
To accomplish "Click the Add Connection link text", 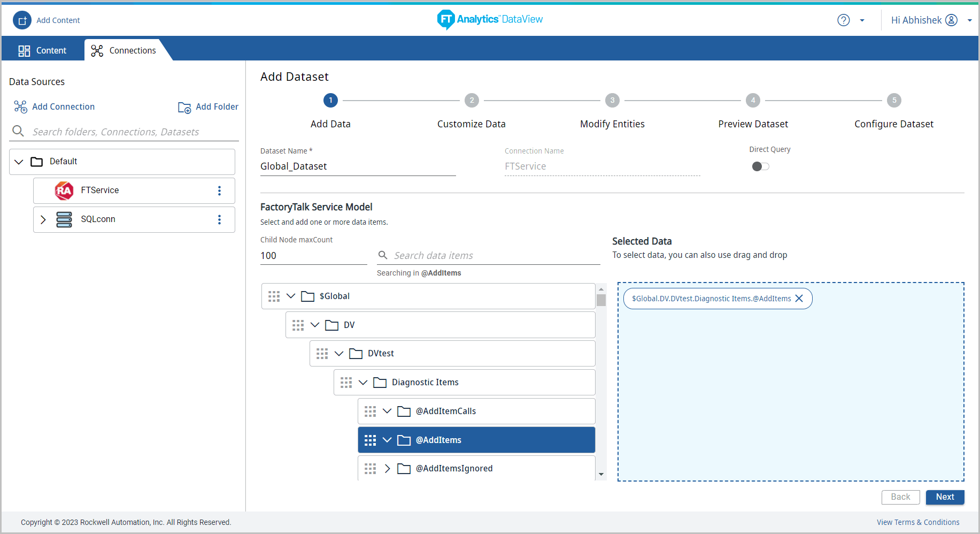I will point(63,106).
